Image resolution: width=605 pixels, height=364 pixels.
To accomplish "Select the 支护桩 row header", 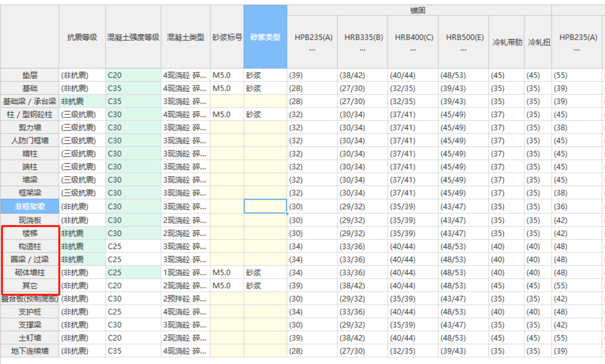I will click(30, 312).
